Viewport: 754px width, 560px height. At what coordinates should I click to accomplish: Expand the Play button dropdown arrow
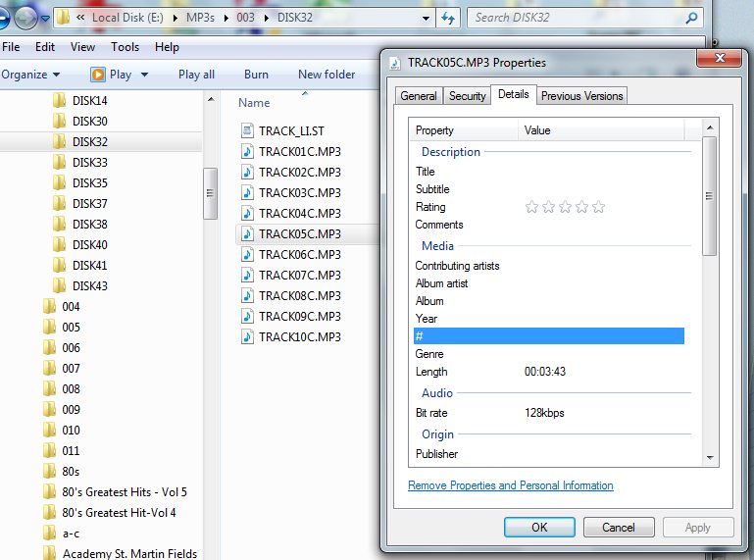144,75
